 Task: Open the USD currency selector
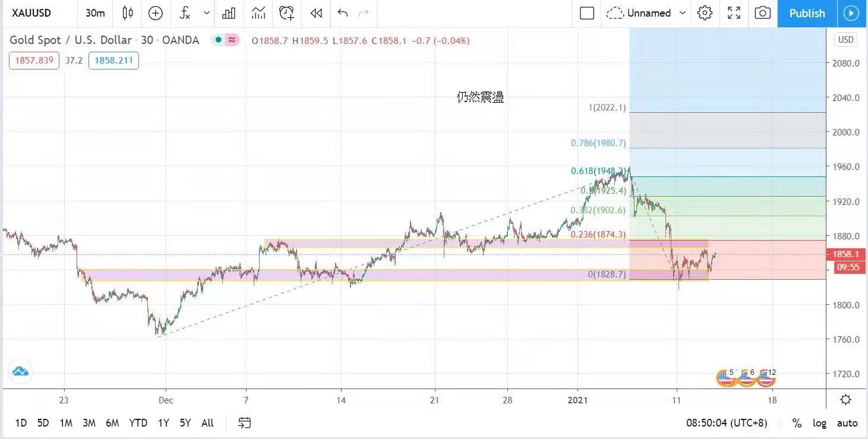(845, 40)
